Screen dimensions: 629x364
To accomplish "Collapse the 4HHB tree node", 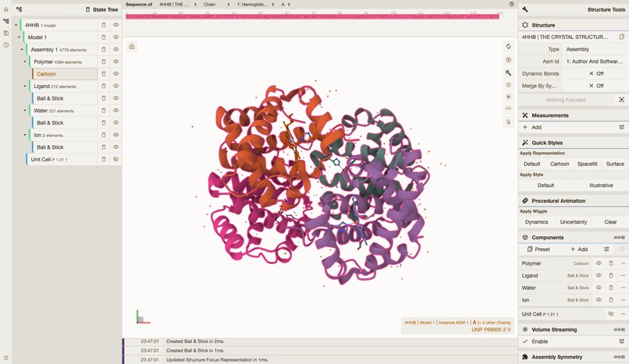I will 16,25.
